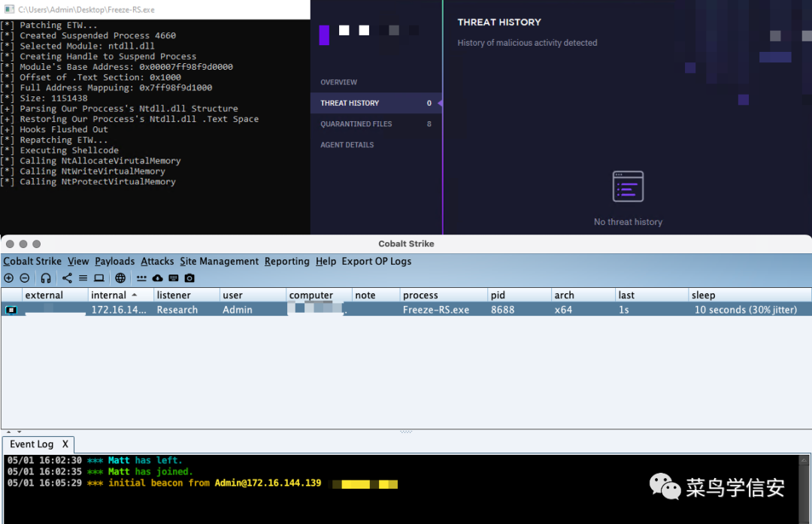
Task: Collapse pane using small up arrow above Event Log
Action: [9, 432]
